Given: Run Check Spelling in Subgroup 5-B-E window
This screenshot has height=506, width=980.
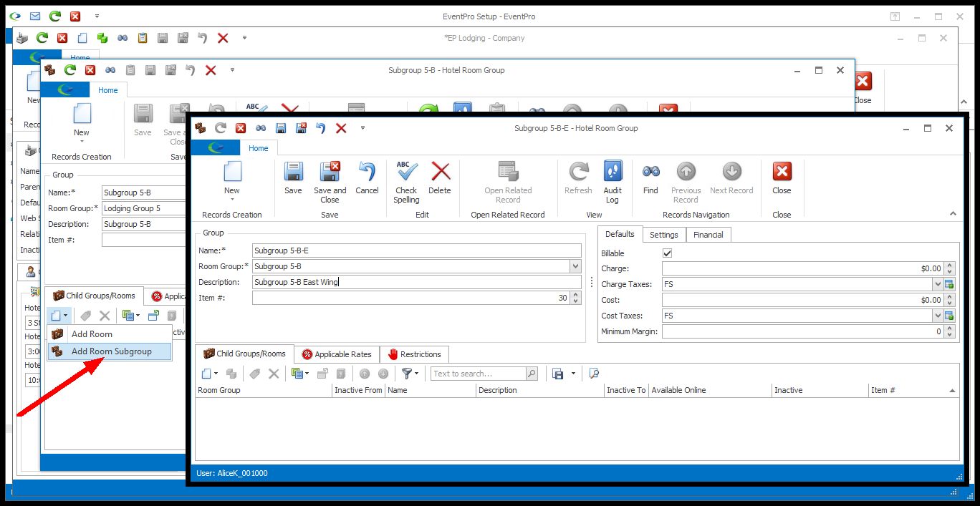Looking at the screenshot, I should click(x=406, y=182).
